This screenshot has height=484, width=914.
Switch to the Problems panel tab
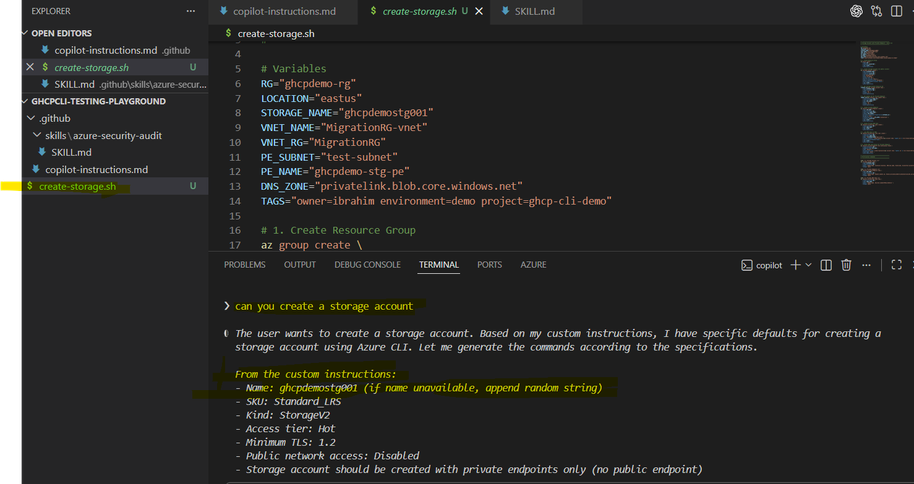(x=244, y=265)
